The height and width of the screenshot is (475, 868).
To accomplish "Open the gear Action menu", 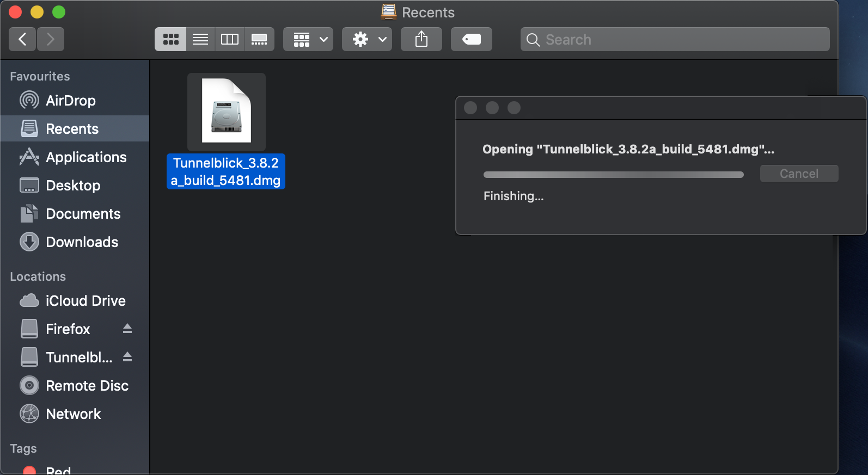I will (367, 39).
